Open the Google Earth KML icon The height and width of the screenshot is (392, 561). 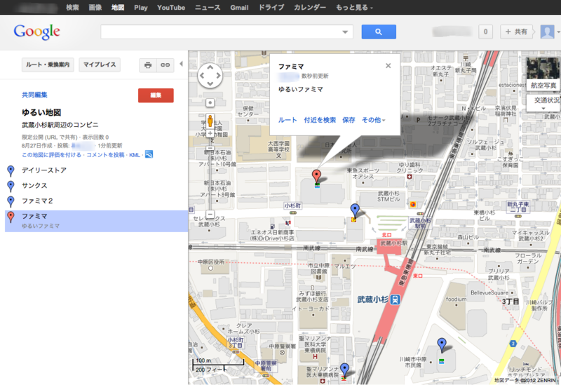tap(149, 154)
